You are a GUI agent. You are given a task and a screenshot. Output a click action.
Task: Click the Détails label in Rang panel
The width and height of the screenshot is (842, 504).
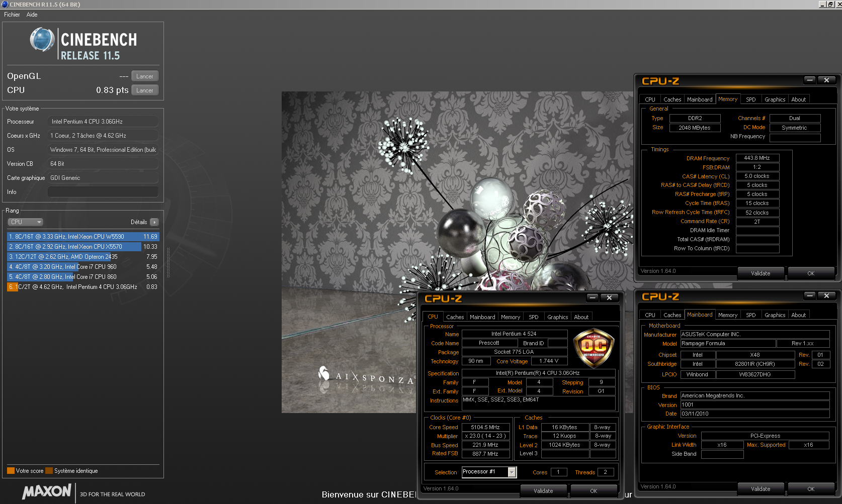coord(139,222)
